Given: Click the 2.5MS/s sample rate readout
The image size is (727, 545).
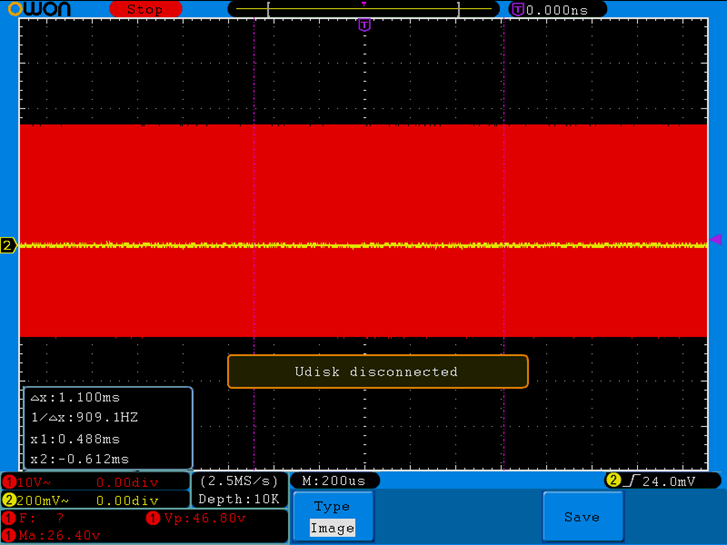Looking at the screenshot, I should click(239, 481).
